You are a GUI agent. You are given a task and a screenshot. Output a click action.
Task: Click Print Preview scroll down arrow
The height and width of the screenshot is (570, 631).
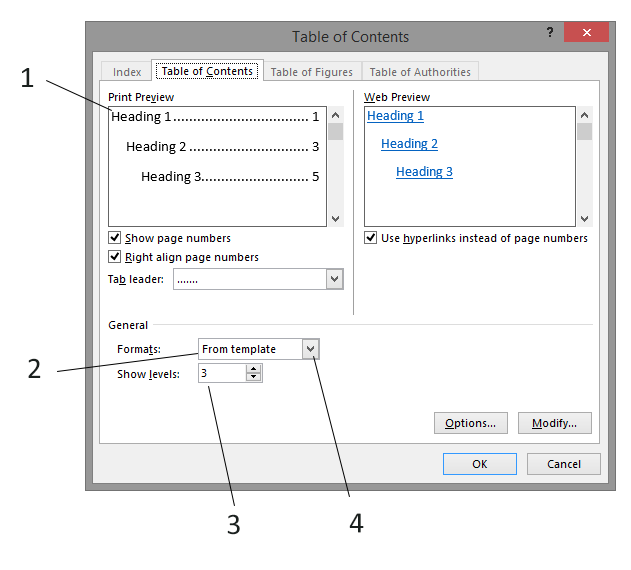pos(335,219)
